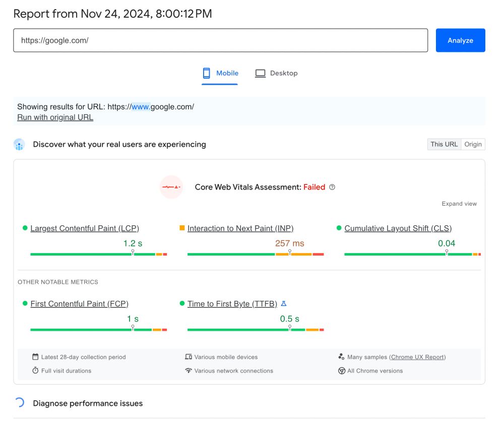The height and width of the screenshot is (434, 504).
Task: Click the Diagnose performance issues heading
Action: pyautogui.click(x=88, y=403)
